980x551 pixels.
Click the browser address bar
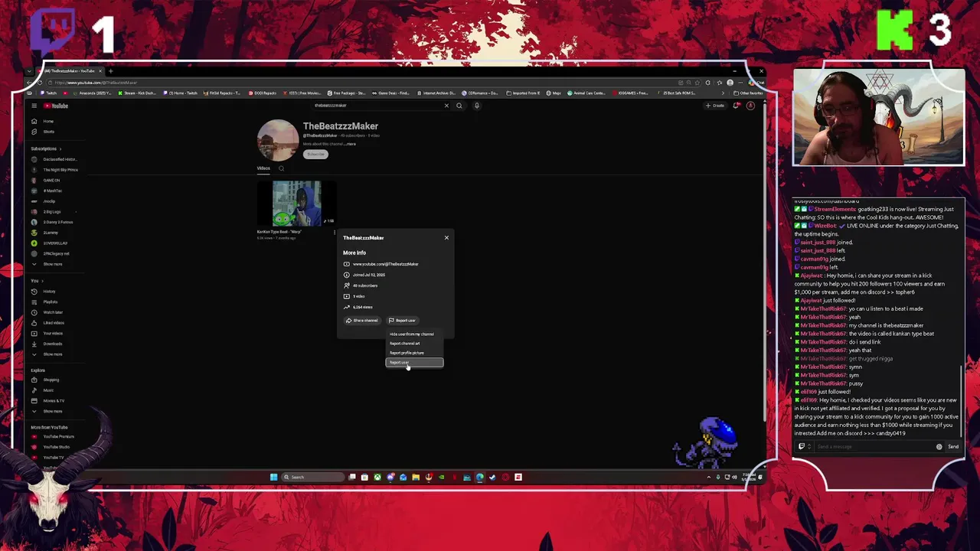[360, 83]
